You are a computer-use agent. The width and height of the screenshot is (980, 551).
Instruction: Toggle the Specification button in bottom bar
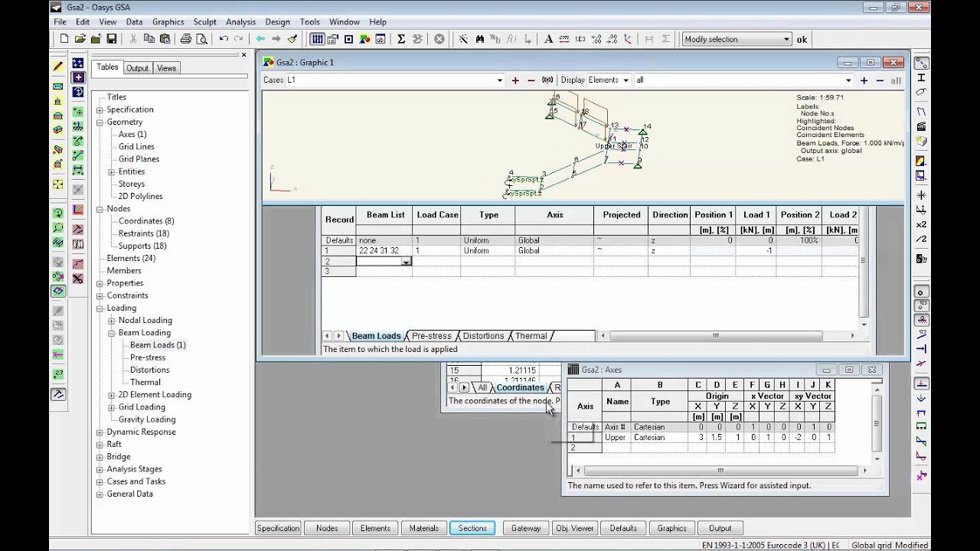278,528
